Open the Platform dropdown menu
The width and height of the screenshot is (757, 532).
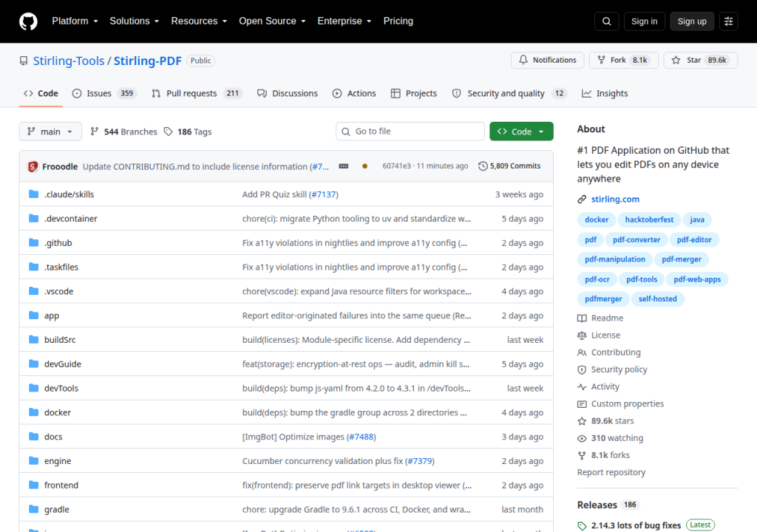(x=75, y=21)
